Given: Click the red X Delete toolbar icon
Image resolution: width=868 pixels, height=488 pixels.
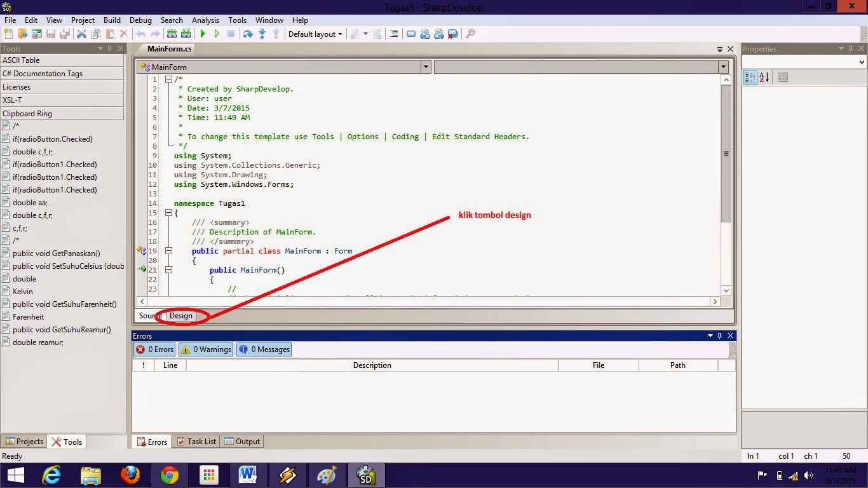Looking at the screenshot, I should pos(124,34).
